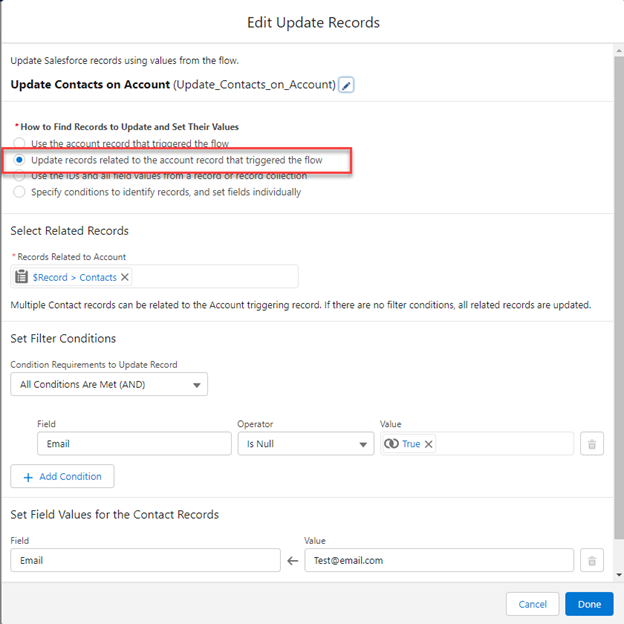This screenshot has height=624, width=624.
Task: Select 'Update records related to the account record'
Action: (19, 160)
